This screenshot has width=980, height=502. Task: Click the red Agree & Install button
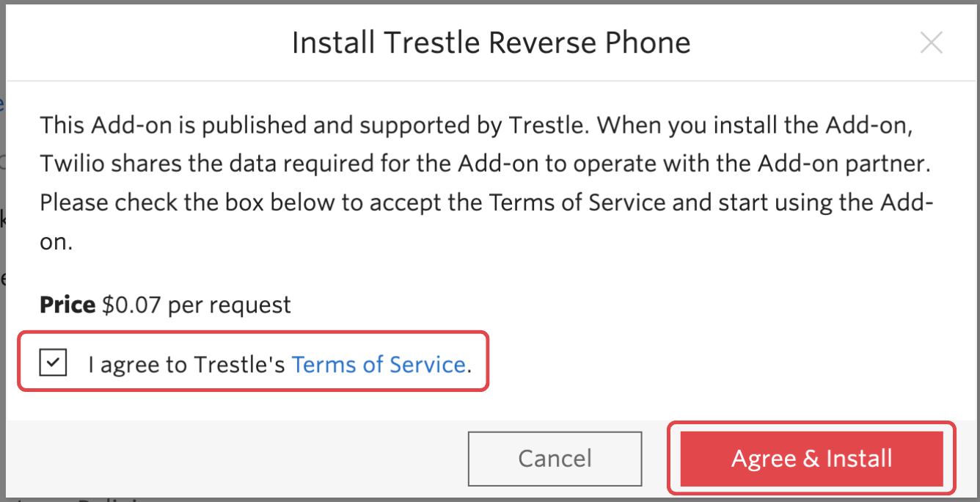click(x=811, y=459)
